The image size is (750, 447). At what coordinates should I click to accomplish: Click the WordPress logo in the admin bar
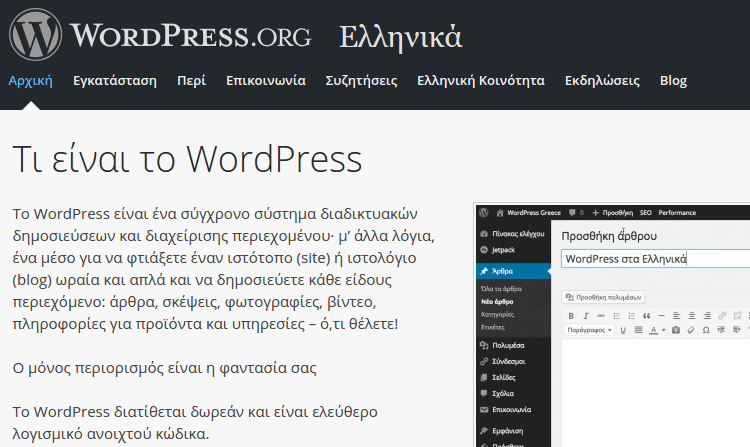(484, 213)
